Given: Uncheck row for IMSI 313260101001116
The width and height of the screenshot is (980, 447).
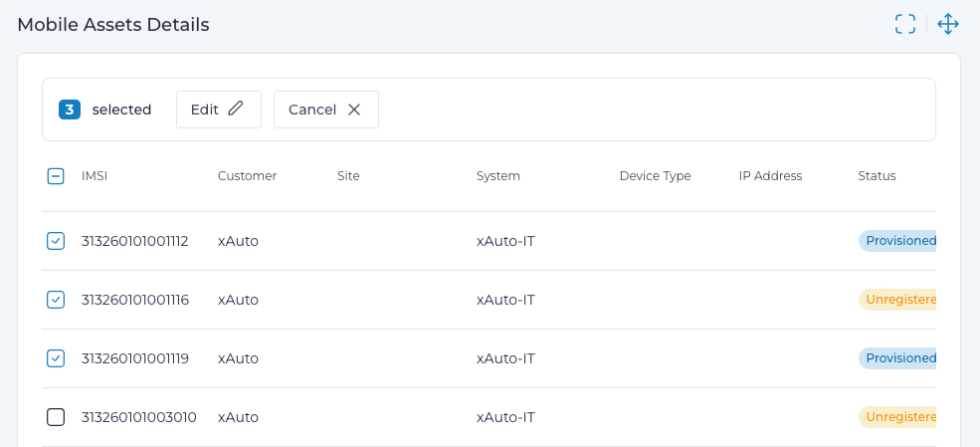Looking at the screenshot, I should [56, 300].
